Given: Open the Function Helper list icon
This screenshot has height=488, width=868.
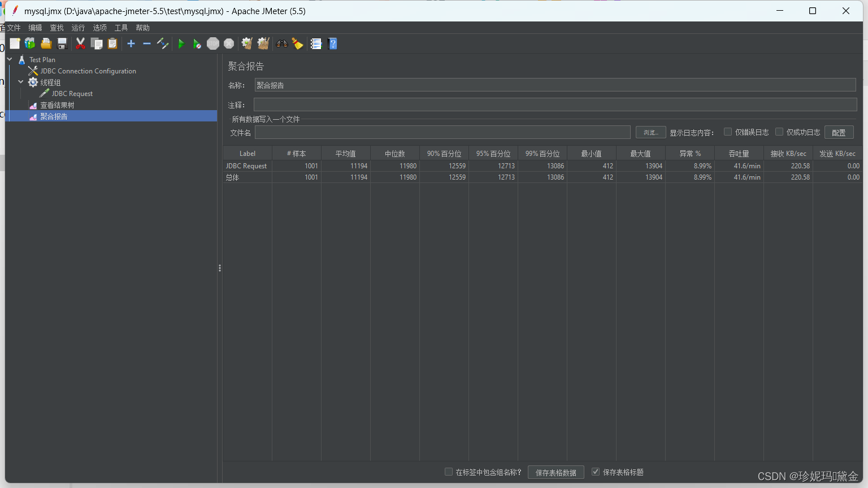Looking at the screenshot, I should tap(316, 43).
